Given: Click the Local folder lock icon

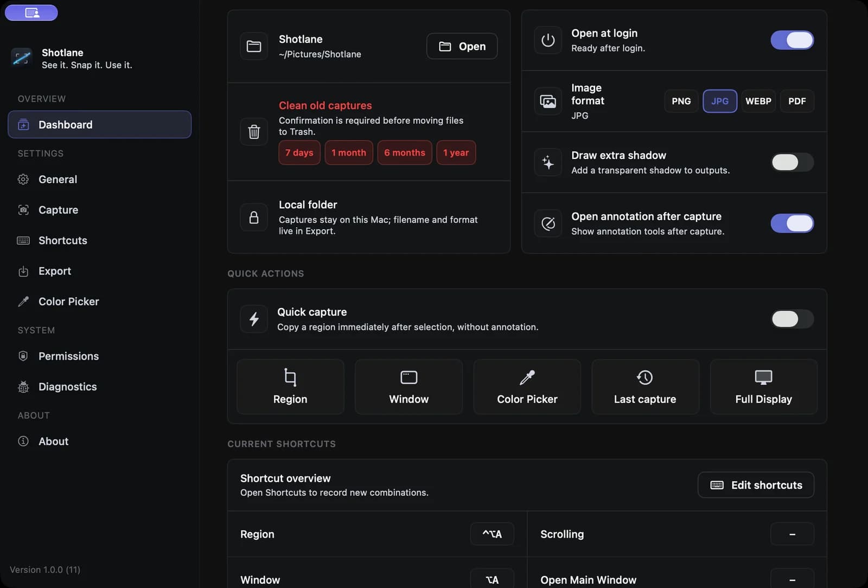Looking at the screenshot, I should [x=254, y=218].
